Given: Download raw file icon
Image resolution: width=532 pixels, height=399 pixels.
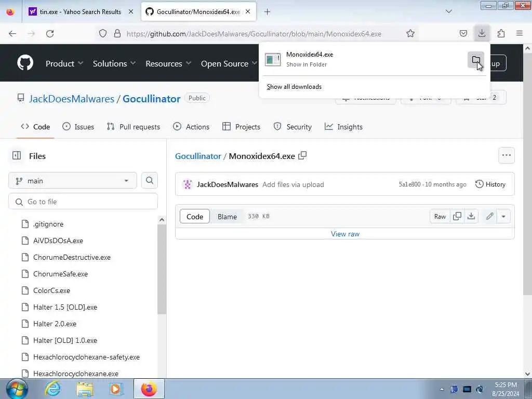Looking at the screenshot, I should [471, 216].
